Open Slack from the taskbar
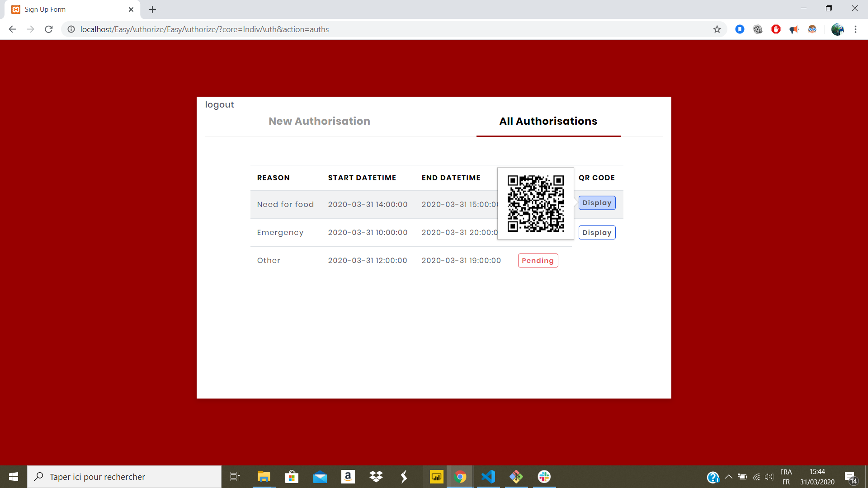The height and width of the screenshot is (488, 868). pyautogui.click(x=544, y=477)
